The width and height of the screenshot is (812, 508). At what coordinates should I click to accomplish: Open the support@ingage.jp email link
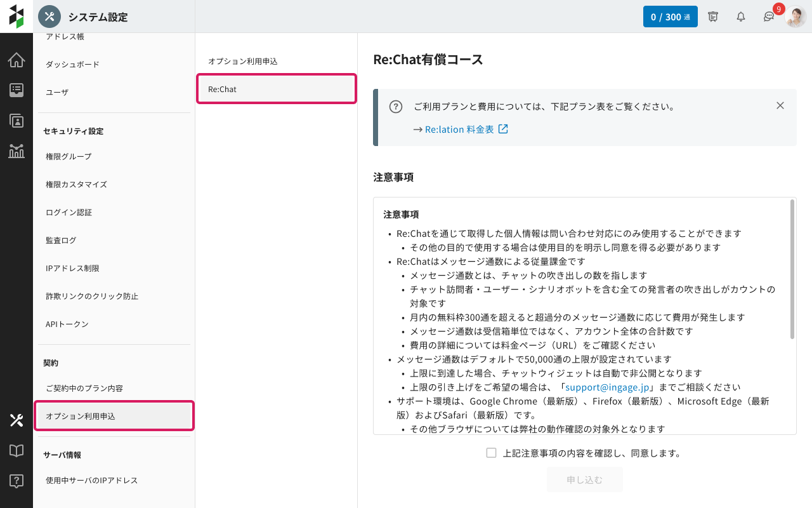point(606,387)
